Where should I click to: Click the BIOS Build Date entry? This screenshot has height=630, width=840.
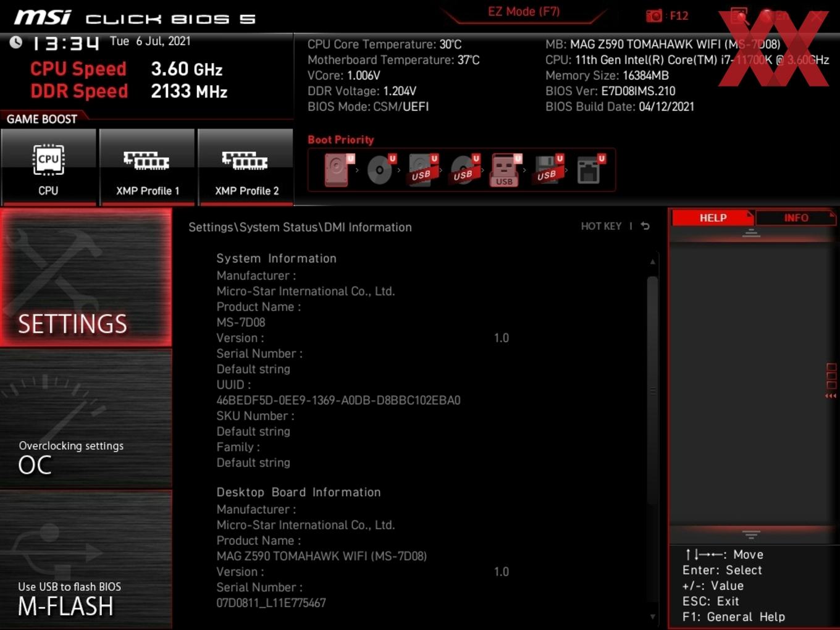[619, 106]
